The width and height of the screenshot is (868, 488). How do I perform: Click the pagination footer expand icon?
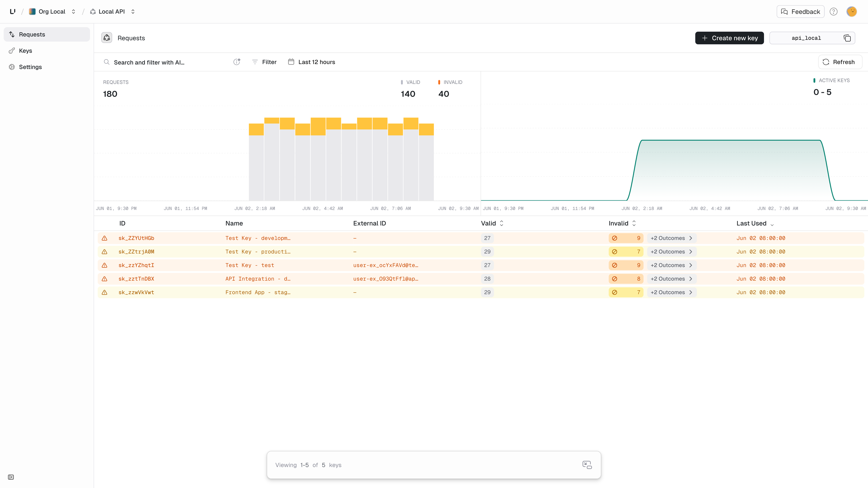pyautogui.click(x=587, y=465)
